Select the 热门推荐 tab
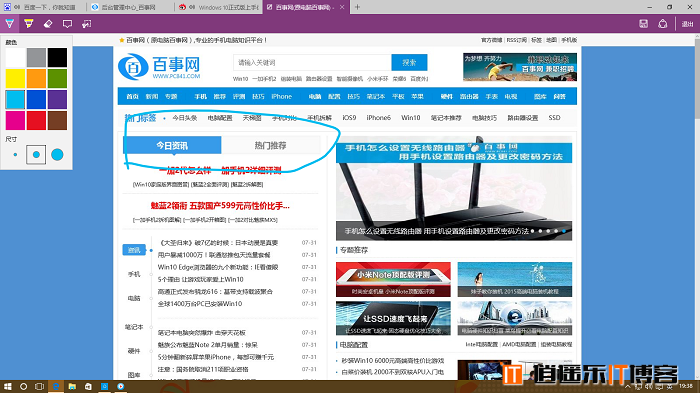The height and width of the screenshot is (393, 700). click(271, 145)
